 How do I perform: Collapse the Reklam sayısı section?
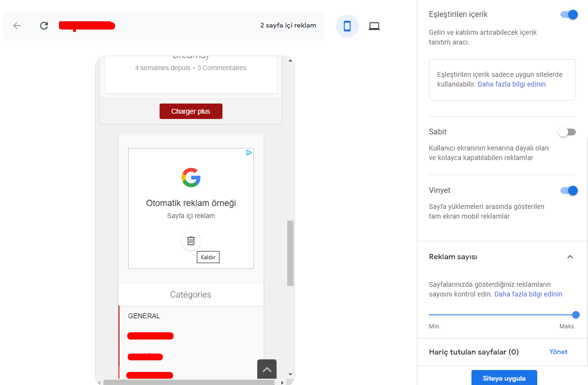pos(570,257)
